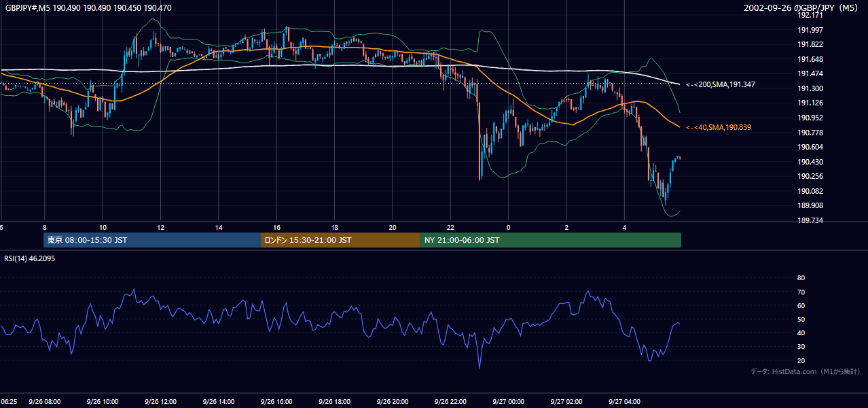This screenshot has width=868, height=408.
Task: Click hour 14 on the price chart axis
Action: click(x=219, y=227)
